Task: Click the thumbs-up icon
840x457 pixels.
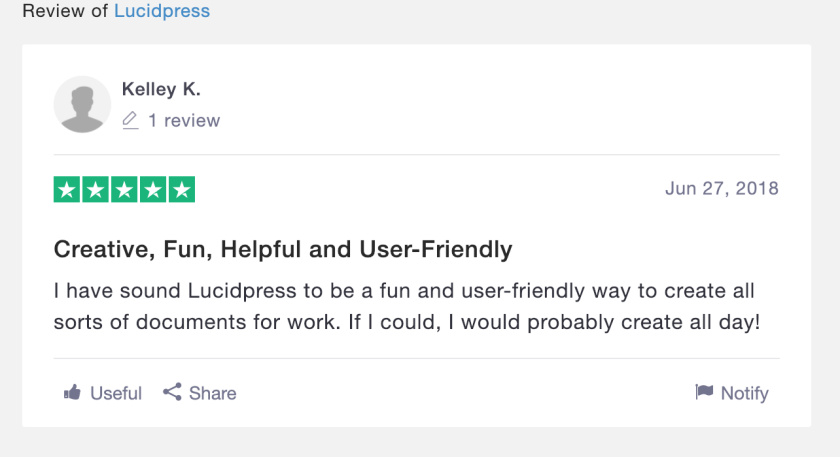Action: click(72, 393)
